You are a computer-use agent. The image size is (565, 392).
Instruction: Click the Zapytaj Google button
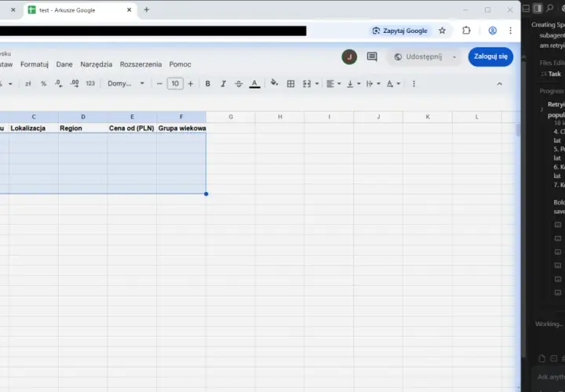click(399, 31)
